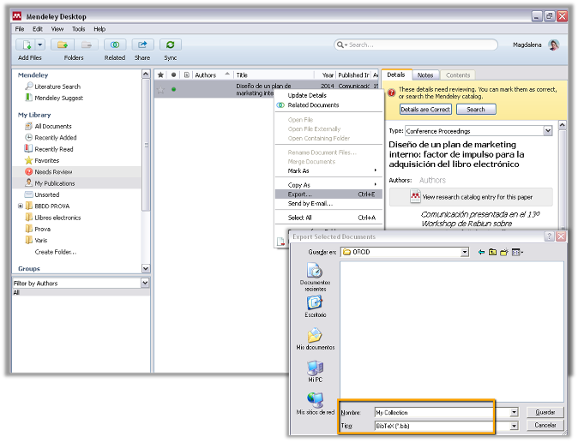This screenshot has height=442, width=578.
Task: Open the Escritorio shortcut
Action: [x=315, y=307]
